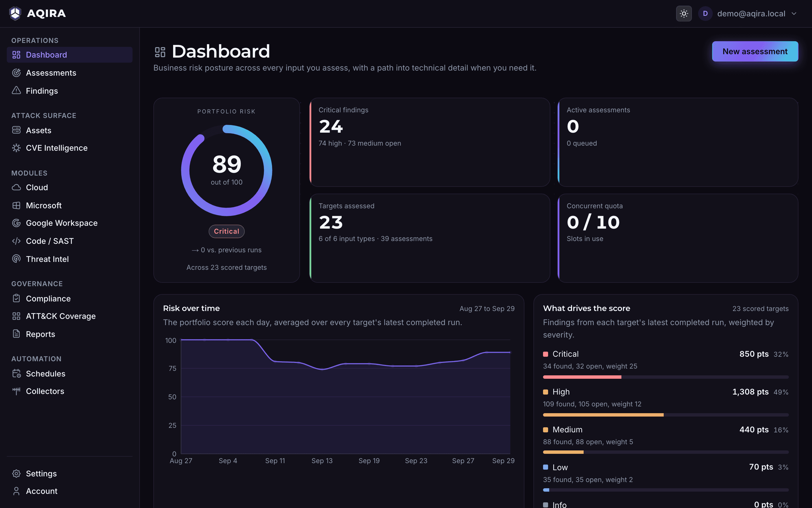Click the portfolio risk score ring gauge
Image resolution: width=812 pixels, height=508 pixels.
coord(226,170)
